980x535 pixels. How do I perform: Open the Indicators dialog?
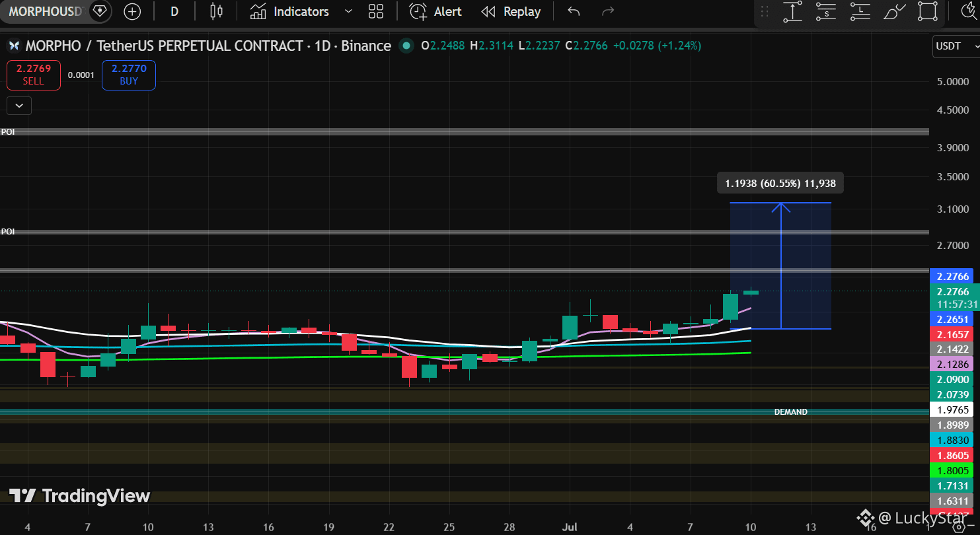(289, 11)
